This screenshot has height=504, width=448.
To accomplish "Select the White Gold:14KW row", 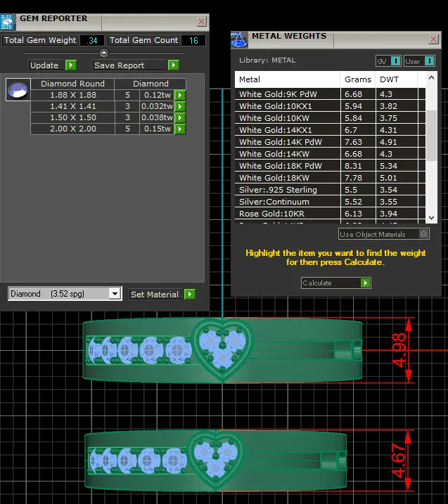I will click(330, 154).
